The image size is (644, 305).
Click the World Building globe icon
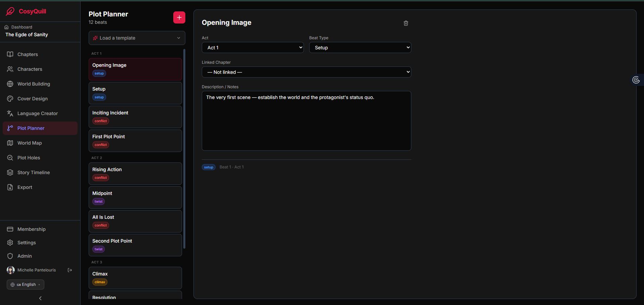tap(10, 84)
